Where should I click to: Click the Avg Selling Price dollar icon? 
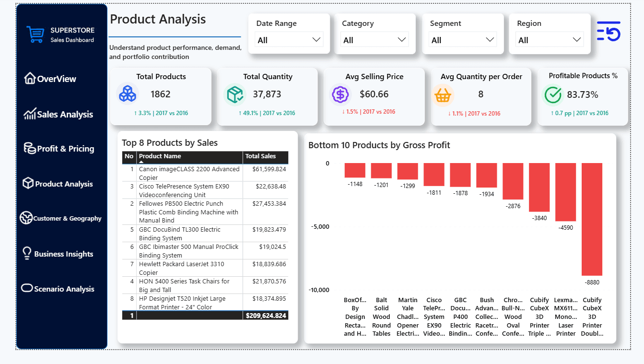(340, 94)
